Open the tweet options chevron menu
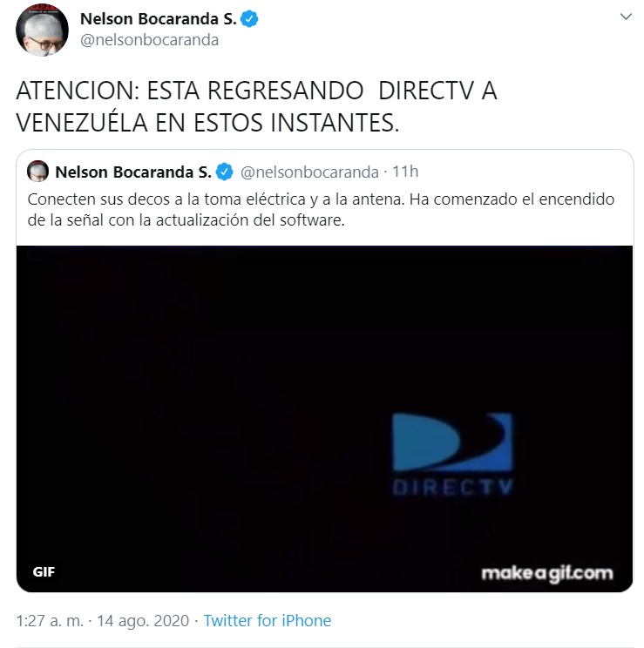The height and width of the screenshot is (648, 644). [x=626, y=17]
